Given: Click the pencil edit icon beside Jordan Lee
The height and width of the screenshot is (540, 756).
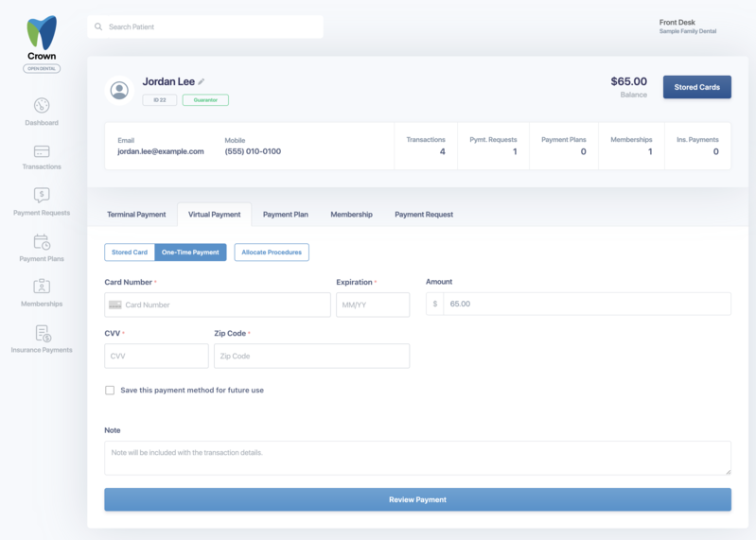Looking at the screenshot, I should (201, 82).
